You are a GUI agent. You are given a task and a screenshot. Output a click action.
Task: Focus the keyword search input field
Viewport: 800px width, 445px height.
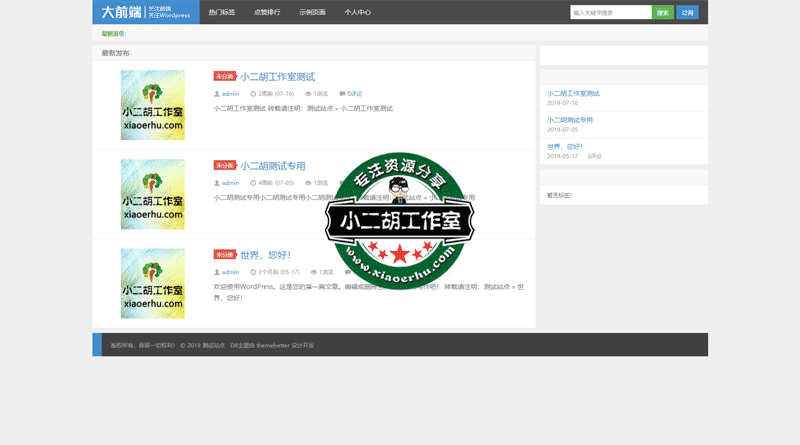coord(611,12)
